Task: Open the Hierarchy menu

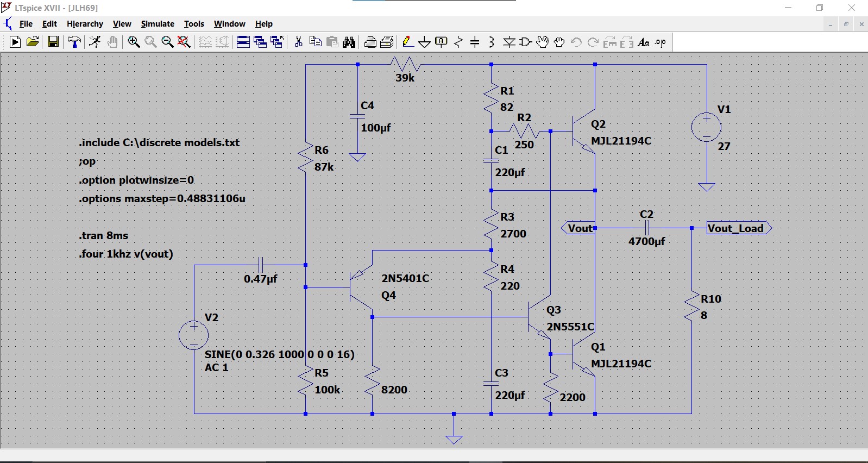Action: (x=85, y=24)
